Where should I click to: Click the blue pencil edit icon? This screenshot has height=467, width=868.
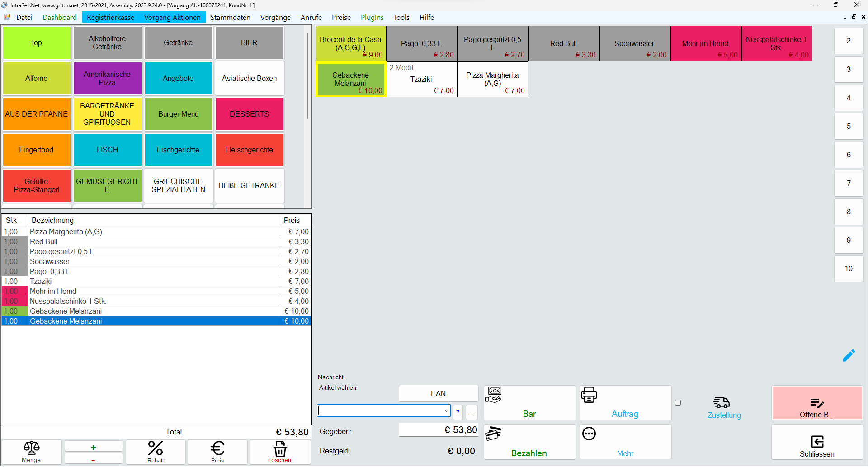[849, 355]
